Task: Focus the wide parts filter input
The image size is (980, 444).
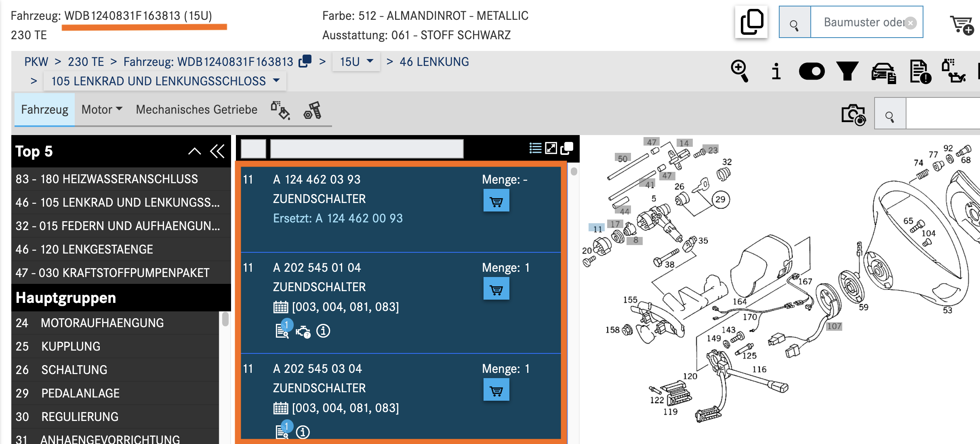Action: tap(366, 149)
